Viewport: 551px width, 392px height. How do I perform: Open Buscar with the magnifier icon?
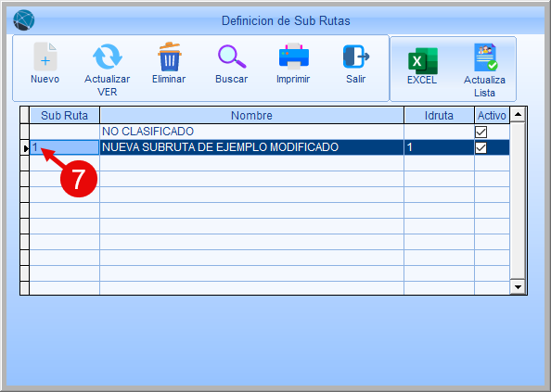click(x=232, y=57)
